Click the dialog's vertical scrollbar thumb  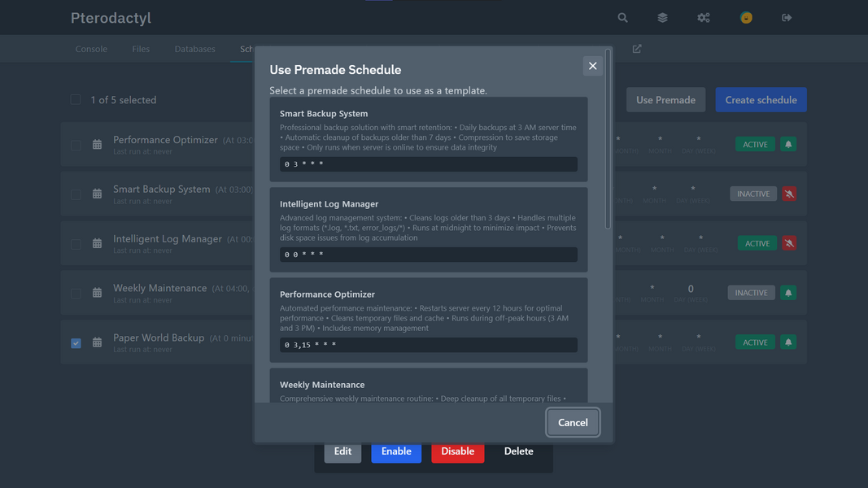pos(608,139)
